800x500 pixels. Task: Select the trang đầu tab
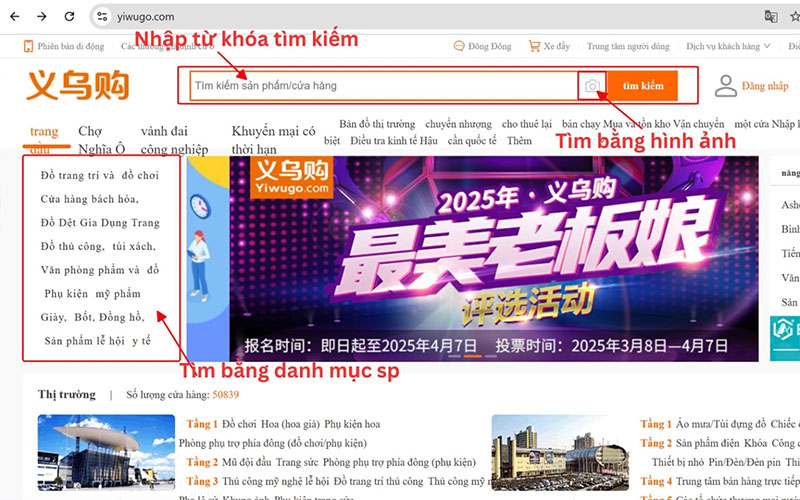[x=44, y=140]
